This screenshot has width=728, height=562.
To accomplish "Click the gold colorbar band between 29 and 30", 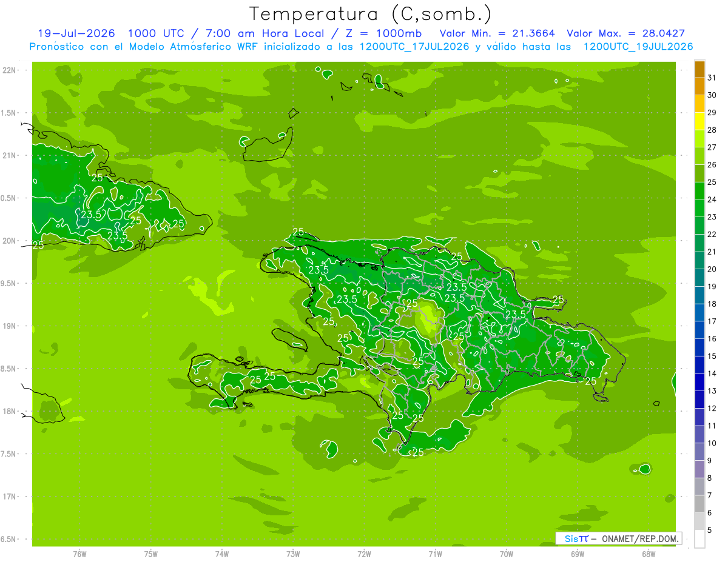I will tap(699, 104).
